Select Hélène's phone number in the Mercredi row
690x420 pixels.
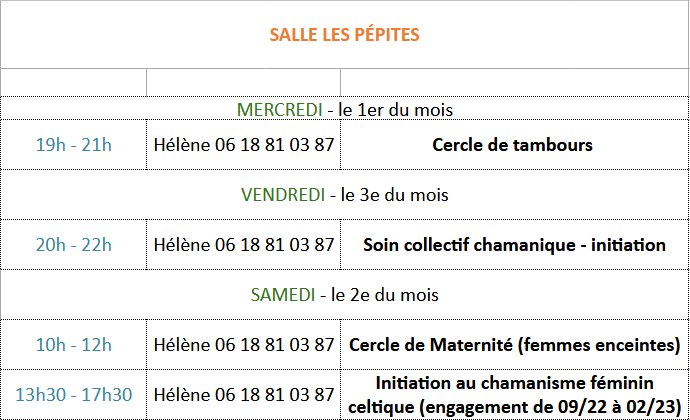click(x=244, y=145)
